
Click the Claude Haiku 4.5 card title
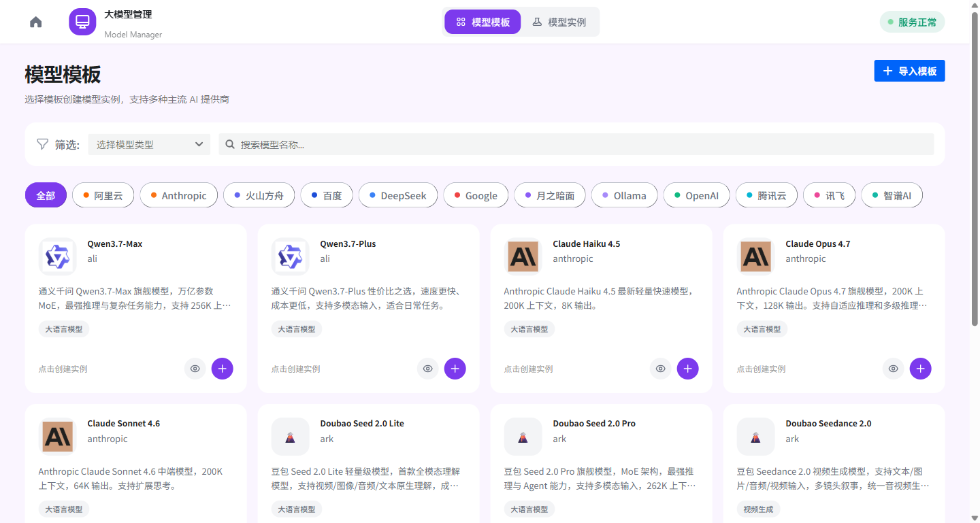(587, 243)
